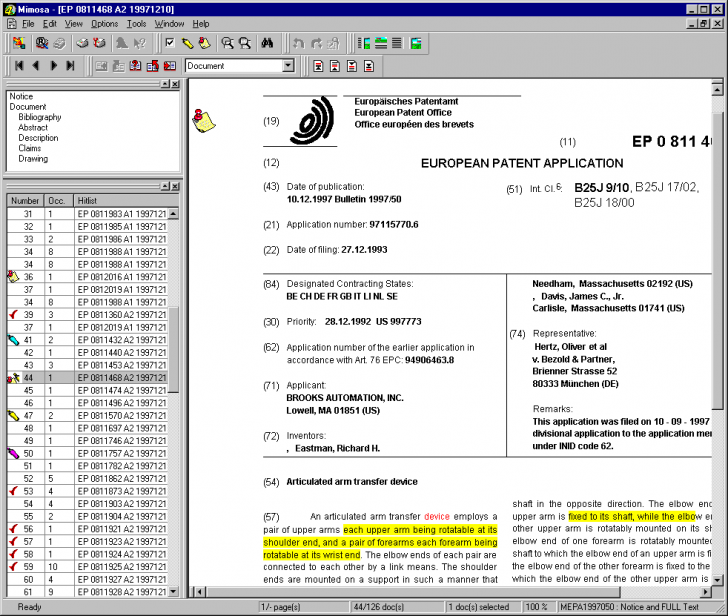
Task: Sort by the Number column header
Action: (x=26, y=201)
